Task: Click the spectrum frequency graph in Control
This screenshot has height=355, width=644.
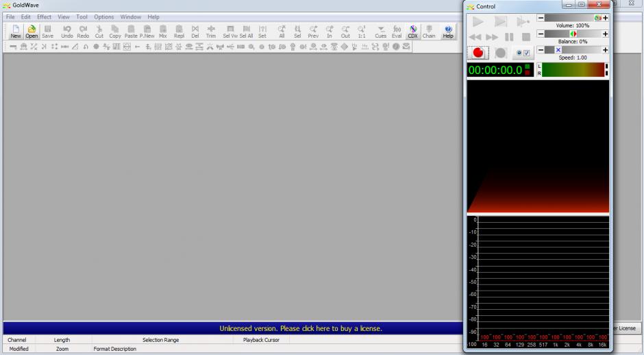Action: pos(538,282)
